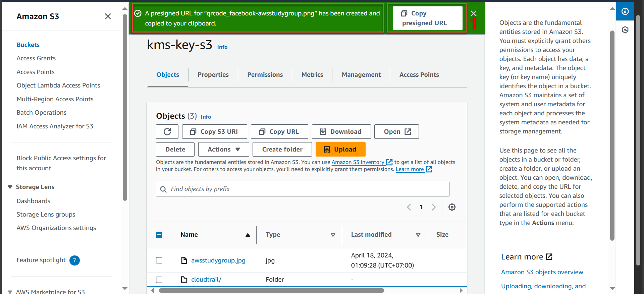Open Block Public Access settings for this account
Screen dimensions: 644x294
tap(61, 163)
